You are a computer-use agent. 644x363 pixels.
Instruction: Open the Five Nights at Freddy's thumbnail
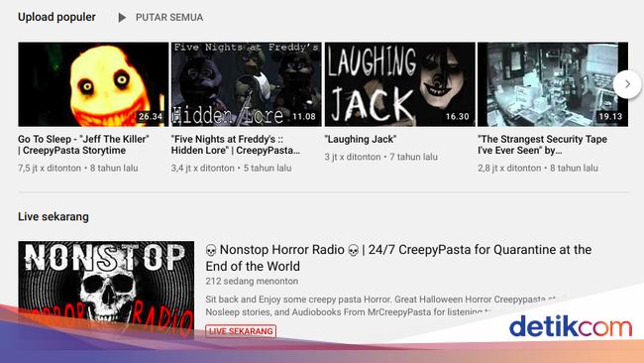[247, 84]
